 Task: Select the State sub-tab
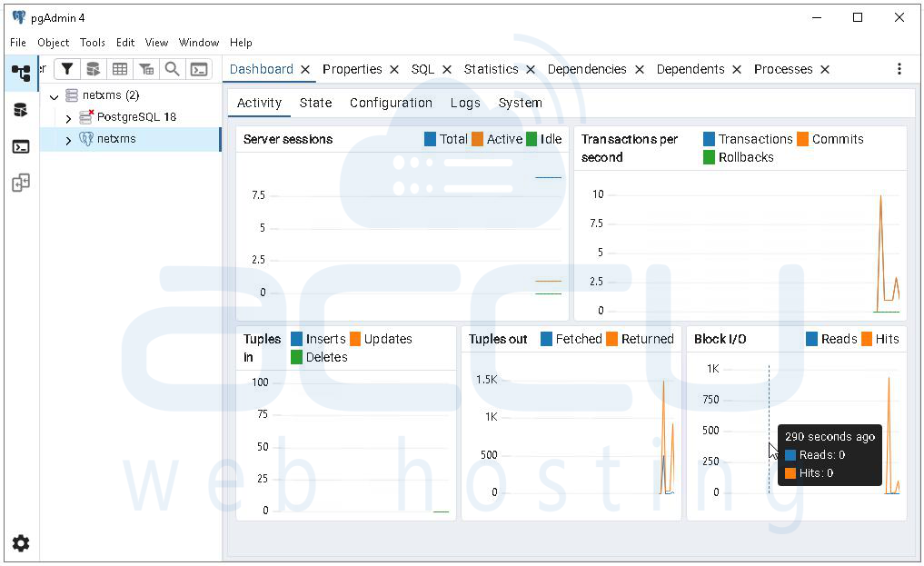coord(315,103)
